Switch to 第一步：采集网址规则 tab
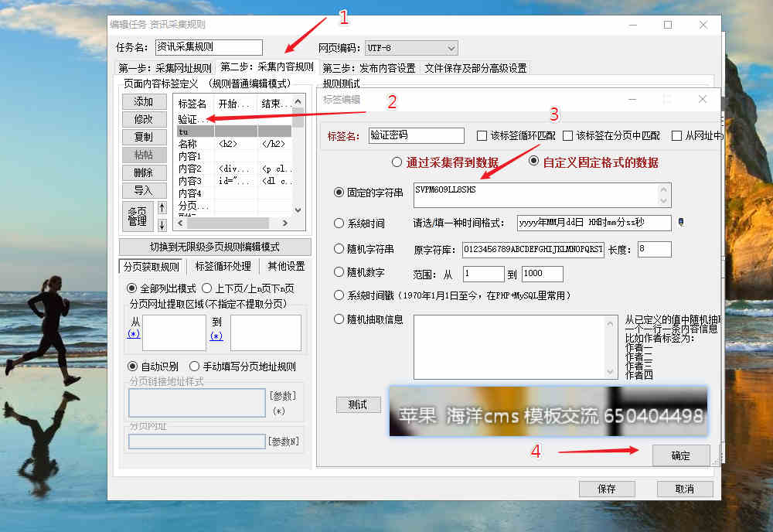 click(x=165, y=68)
